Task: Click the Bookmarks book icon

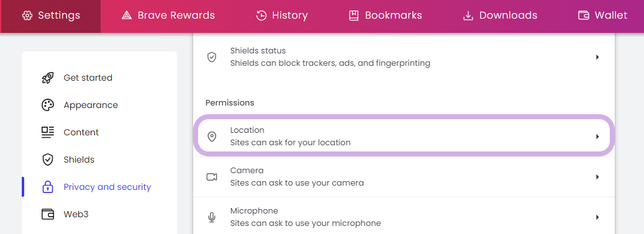Action: (x=353, y=16)
